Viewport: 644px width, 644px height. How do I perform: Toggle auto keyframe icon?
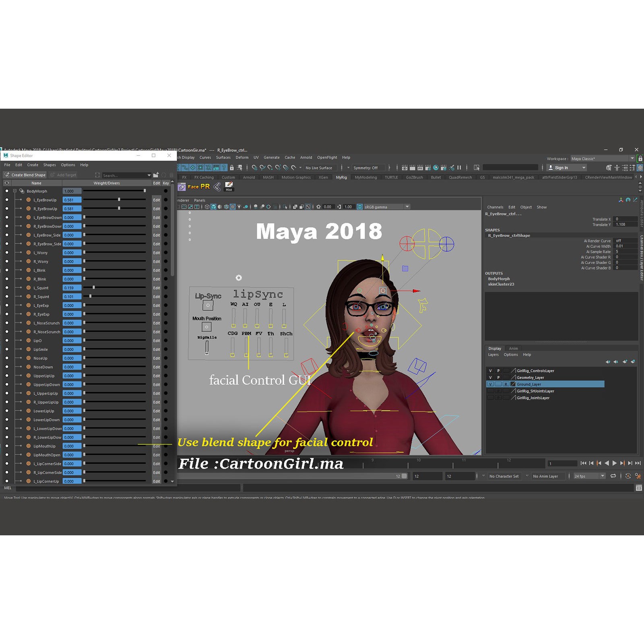(628, 476)
